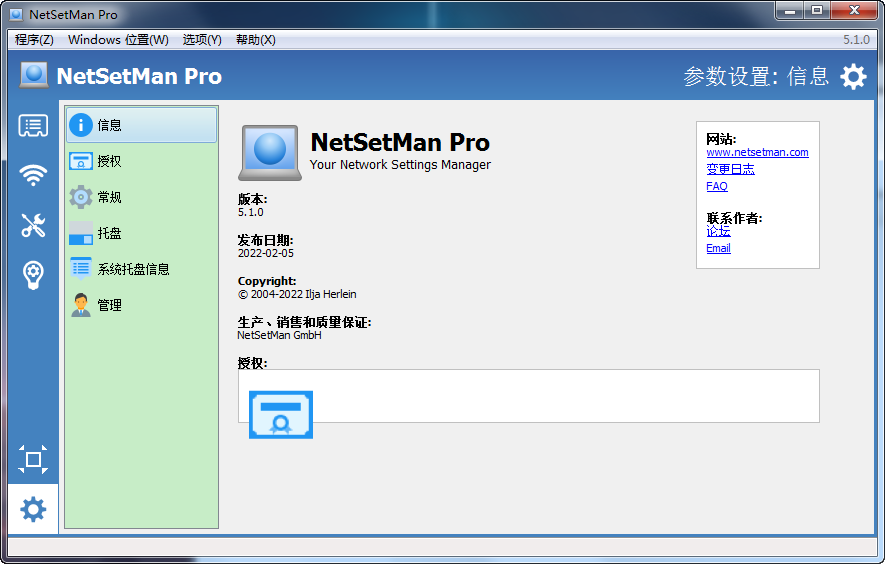Click the Email contact link
The width and height of the screenshot is (885, 564).
tap(718, 248)
